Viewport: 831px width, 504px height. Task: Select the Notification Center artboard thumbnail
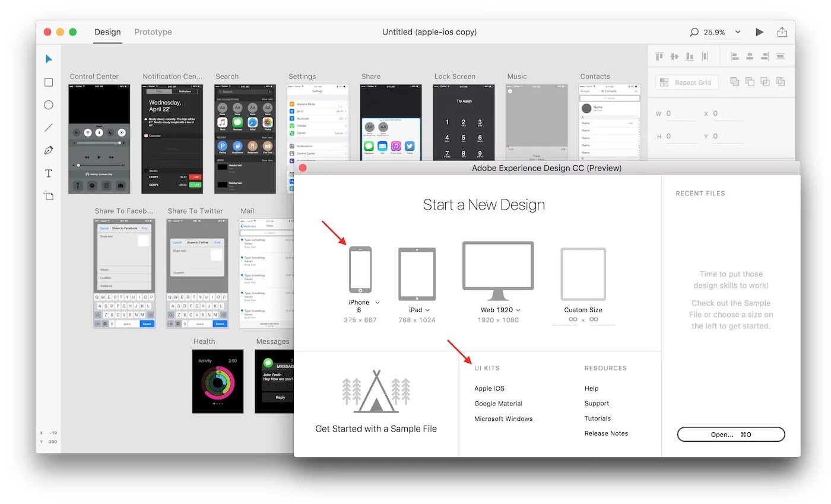172,139
